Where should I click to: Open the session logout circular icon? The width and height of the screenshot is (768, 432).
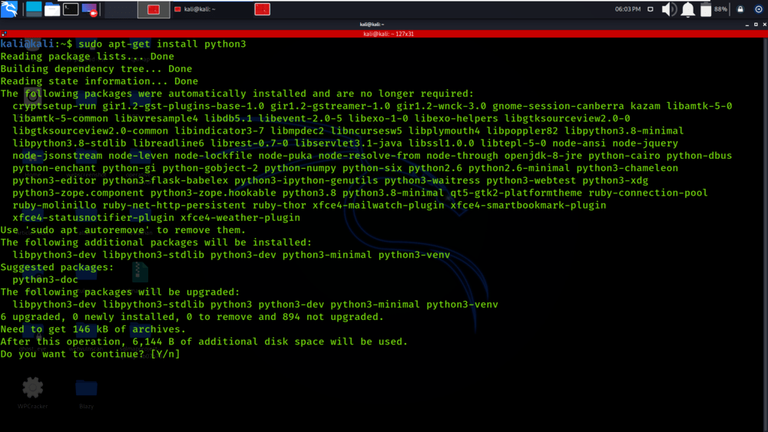tap(758, 9)
